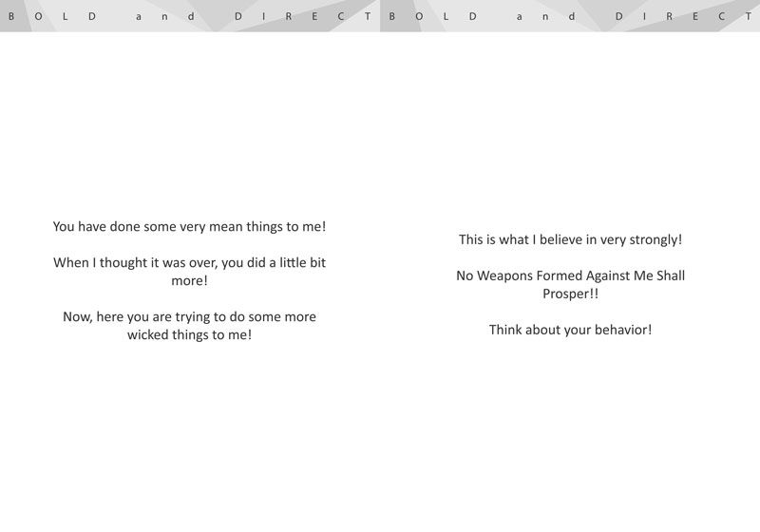The height and width of the screenshot is (532, 760).
Task: Click 'You have done some very mean things to me!'
Action: pos(189,227)
